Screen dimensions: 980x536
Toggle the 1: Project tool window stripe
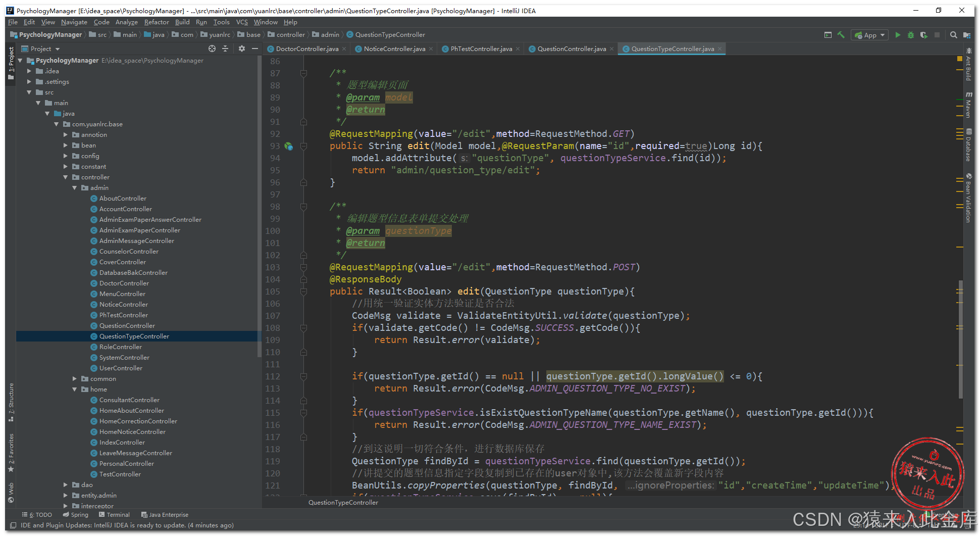tap(11, 63)
